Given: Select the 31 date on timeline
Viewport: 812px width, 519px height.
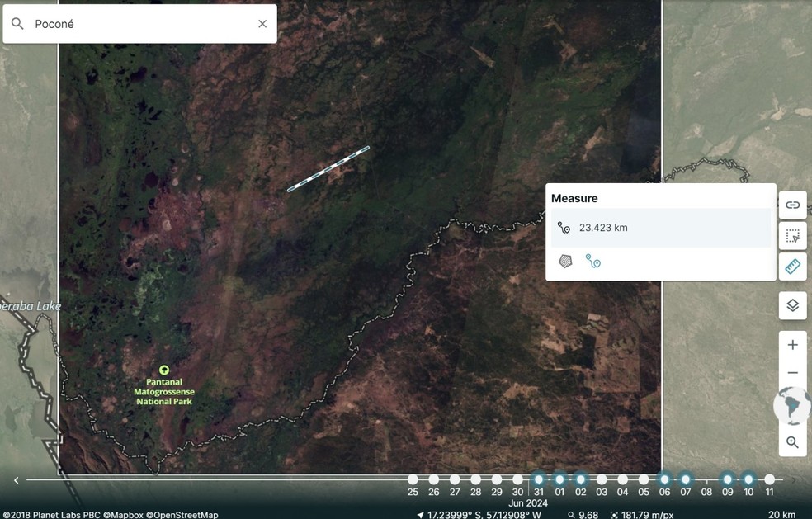Looking at the screenshot, I should [x=539, y=479].
